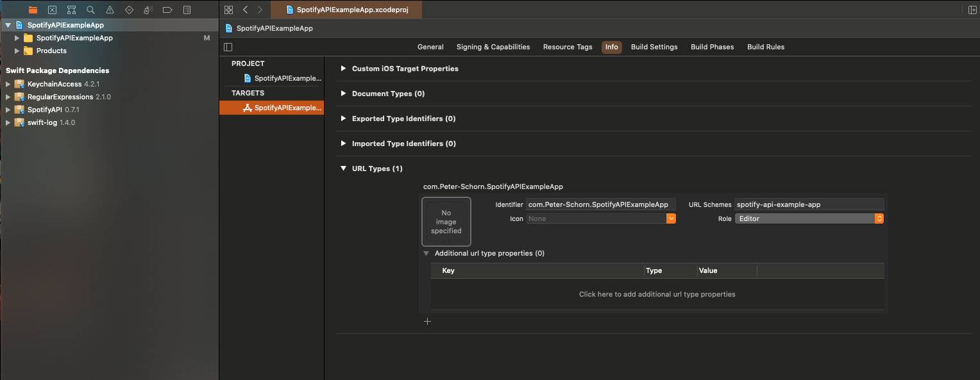The width and height of the screenshot is (980, 380).
Task: Click the SpotifyAPI package icon
Action: click(x=19, y=110)
